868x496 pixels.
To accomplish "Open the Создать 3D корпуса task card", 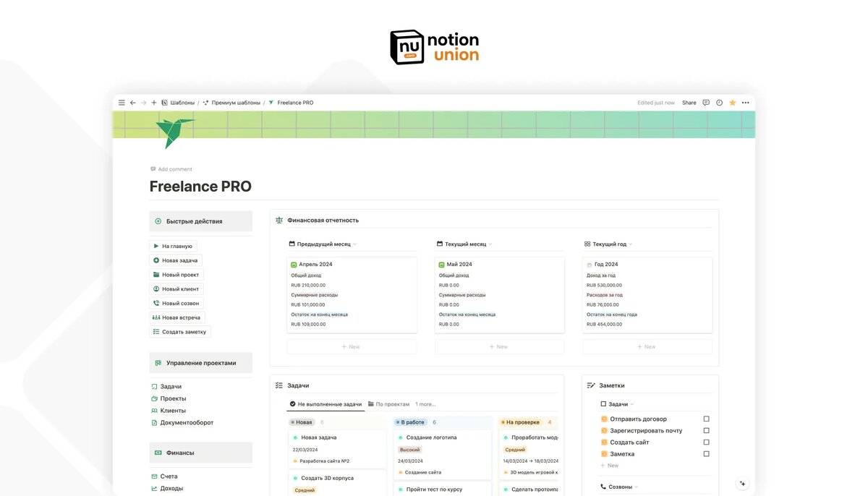I will click(x=337, y=484).
